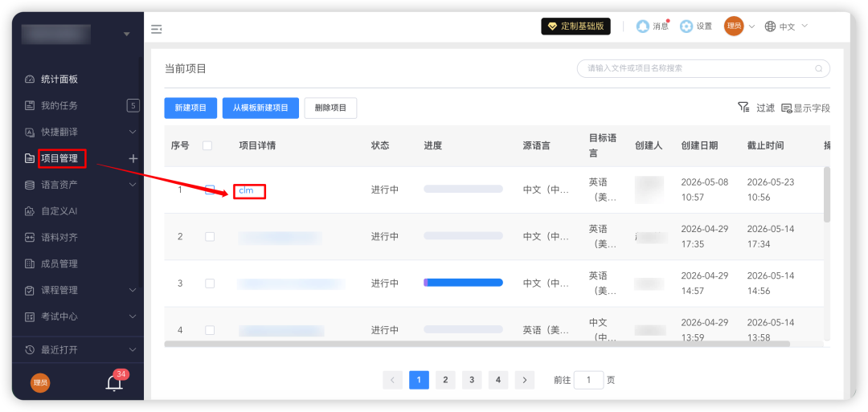Screen dimensions: 868x412
Task: Click 从模板新建项目 button
Action: pyautogui.click(x=260, y=108)
